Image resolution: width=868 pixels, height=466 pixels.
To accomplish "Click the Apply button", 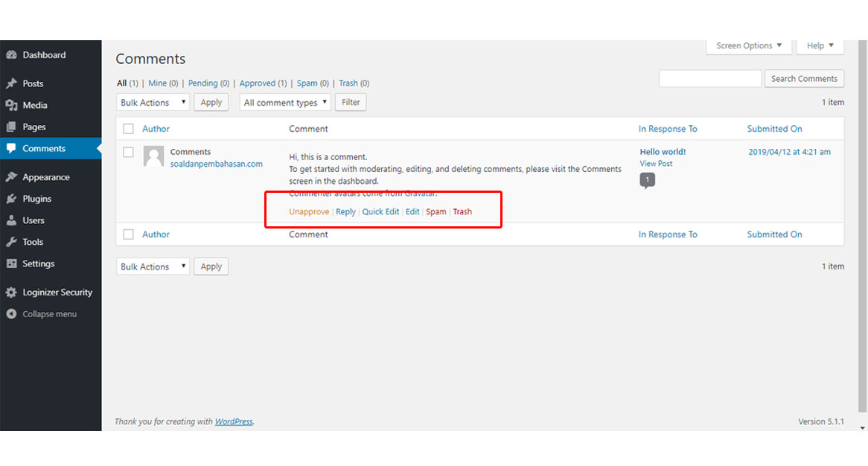I will click(211, 102).
